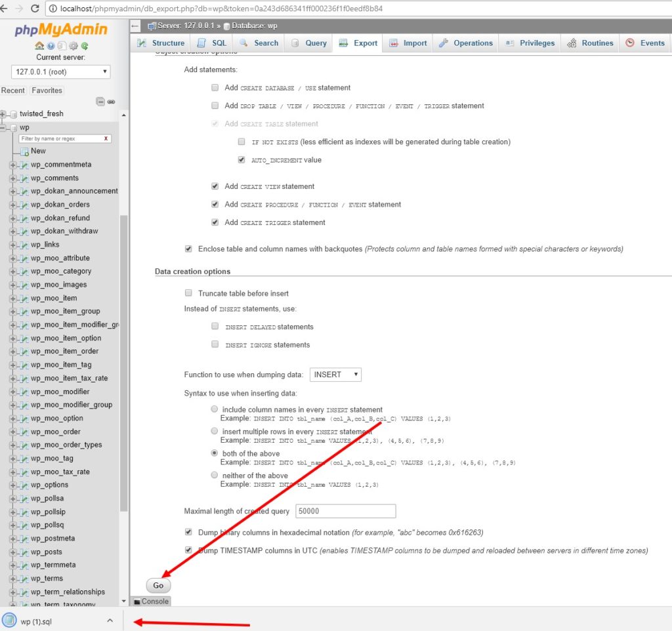Toggle Add CREATE VIEW statement
This screenshot has height=631, width=672.
tap(215, 186)
